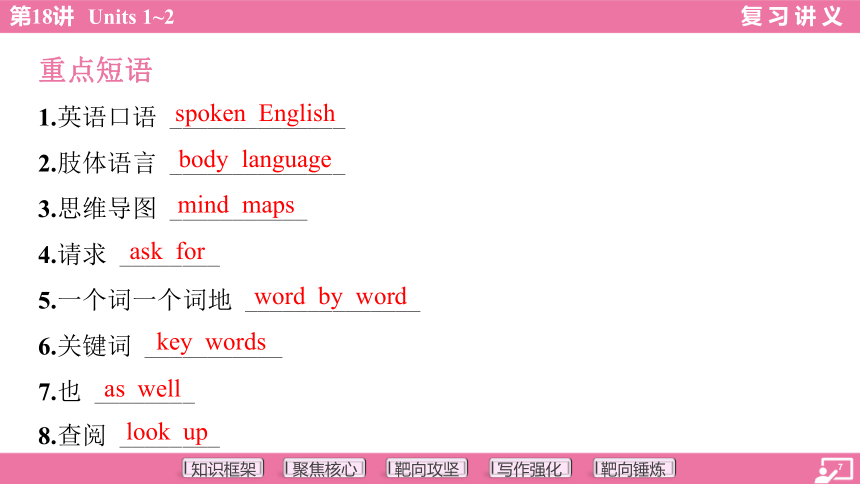Click the prompt 4.请求
This screenshot has width=860, height=484.
[72, 255]
